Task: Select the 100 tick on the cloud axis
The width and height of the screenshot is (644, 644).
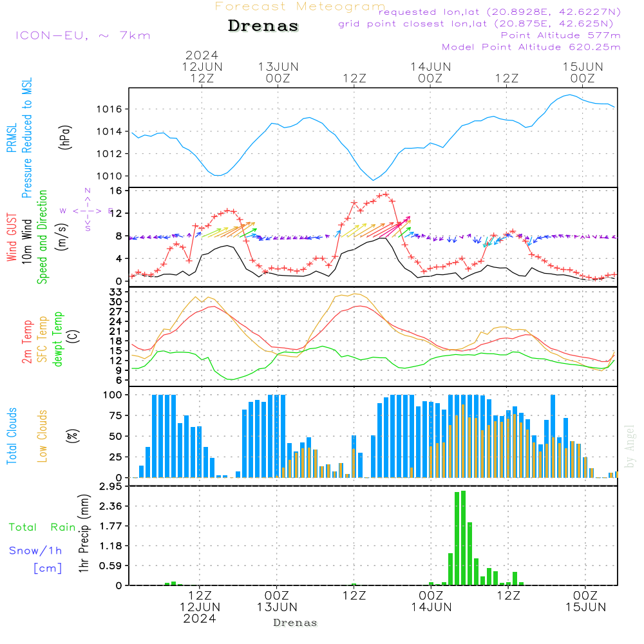Action: click(113, 395)
